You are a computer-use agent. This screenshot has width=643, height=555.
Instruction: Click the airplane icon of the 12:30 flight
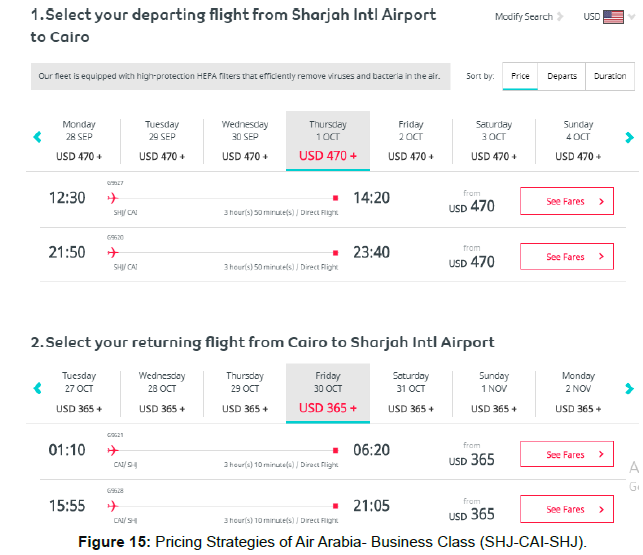(112, 199)
